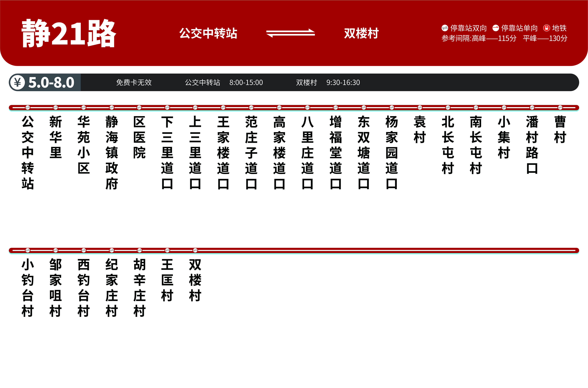
Task: Click stop marker above 小钓台村
Action: pyautogui.click(x=28, y=250)
